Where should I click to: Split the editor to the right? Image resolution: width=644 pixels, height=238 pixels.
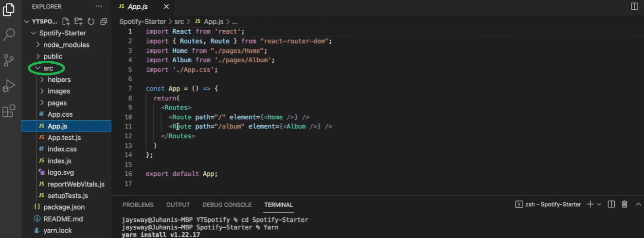pyautogui.click(x=634, y=6)
